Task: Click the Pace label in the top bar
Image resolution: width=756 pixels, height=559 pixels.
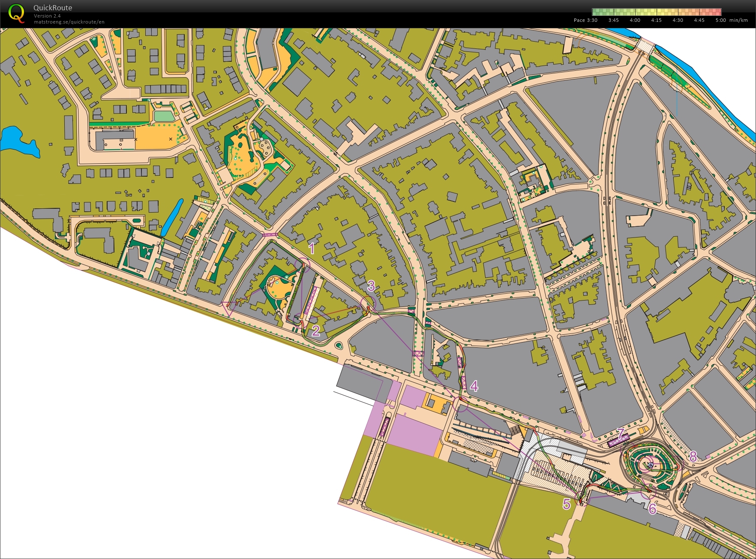Action: [579, 19]
